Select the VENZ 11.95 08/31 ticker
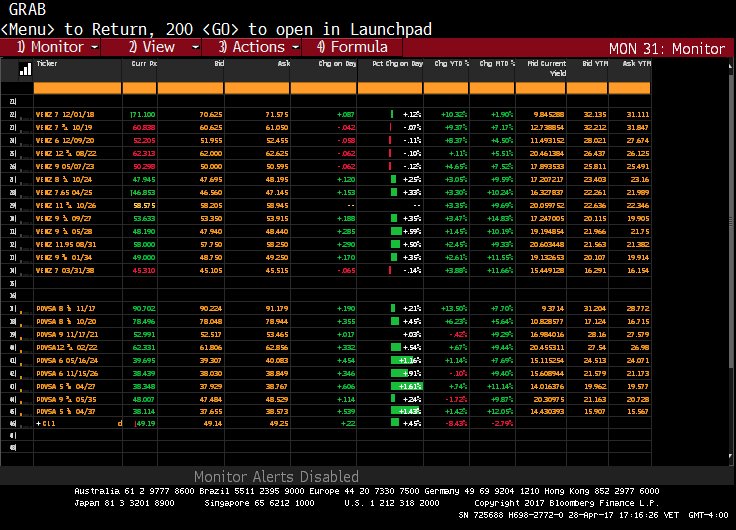Image resolution: width=736 pixels, height=530 pixels. [x=66, y=245]
